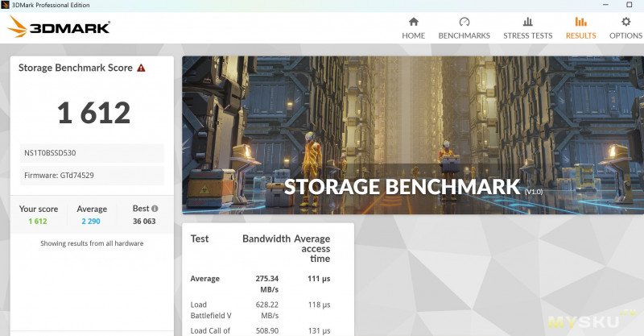Open Options via the gear icon
This screenshot has height=336, width=644.
[x=625, y=22]
